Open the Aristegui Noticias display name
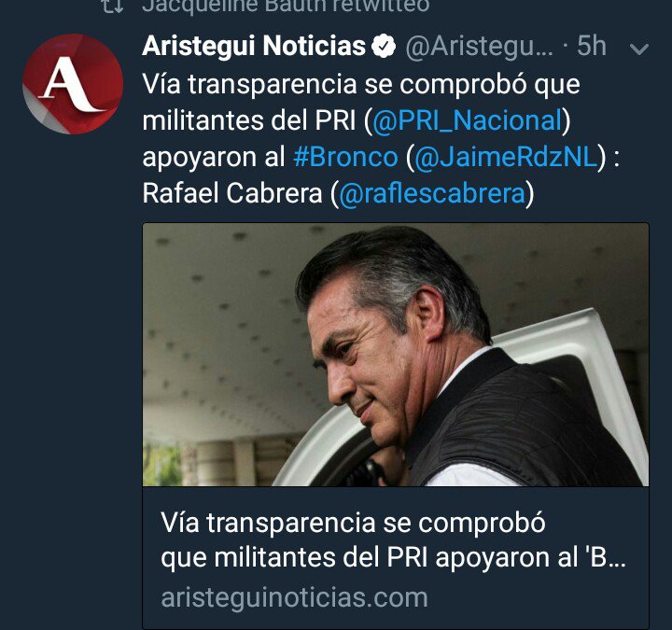Viewport: 672px width, 630px height. click(254, 46)
